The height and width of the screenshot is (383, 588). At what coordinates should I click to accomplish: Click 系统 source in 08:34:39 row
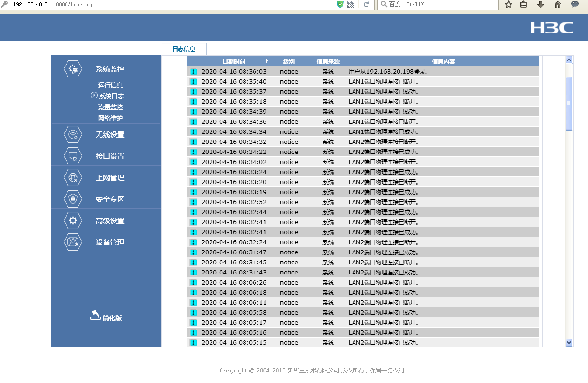point(328,112)
